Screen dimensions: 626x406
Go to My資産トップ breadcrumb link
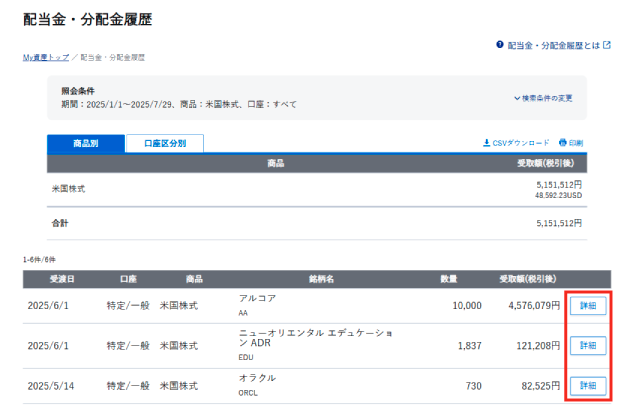pos(46,58)
